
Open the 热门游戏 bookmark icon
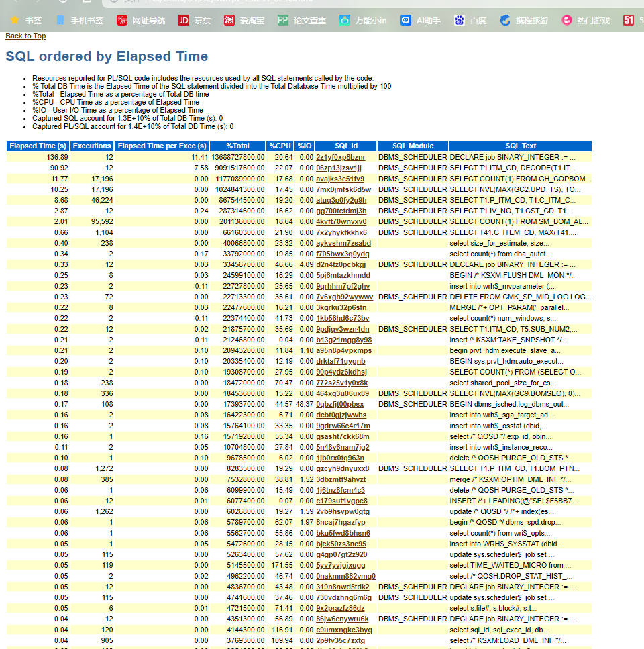[567, 20]
